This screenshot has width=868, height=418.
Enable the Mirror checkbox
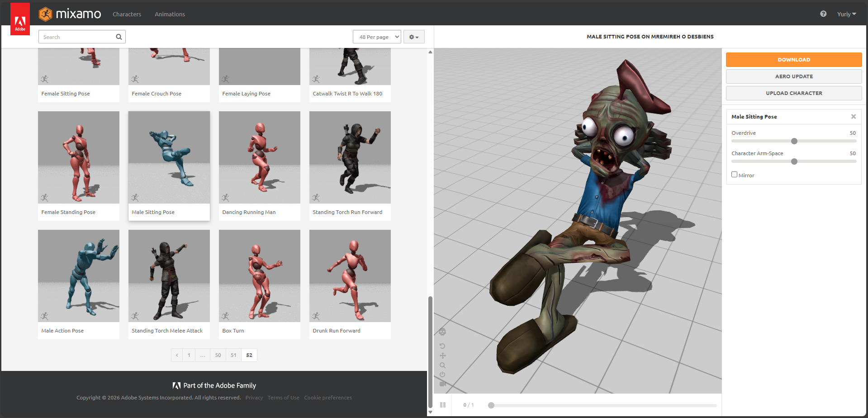(734, 175)
